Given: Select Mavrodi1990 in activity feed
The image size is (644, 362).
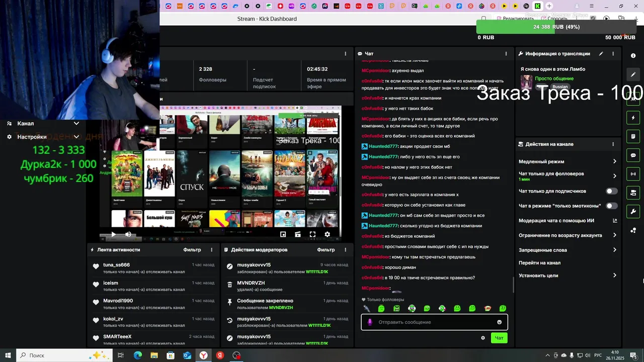Looking at the screenshot, I should [x=118, y=301].
